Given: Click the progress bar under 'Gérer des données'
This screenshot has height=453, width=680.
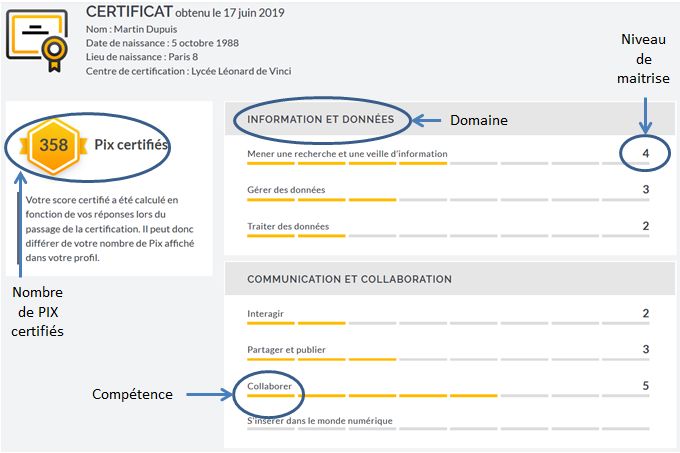Looking at the screenshot, I should 448,200.
